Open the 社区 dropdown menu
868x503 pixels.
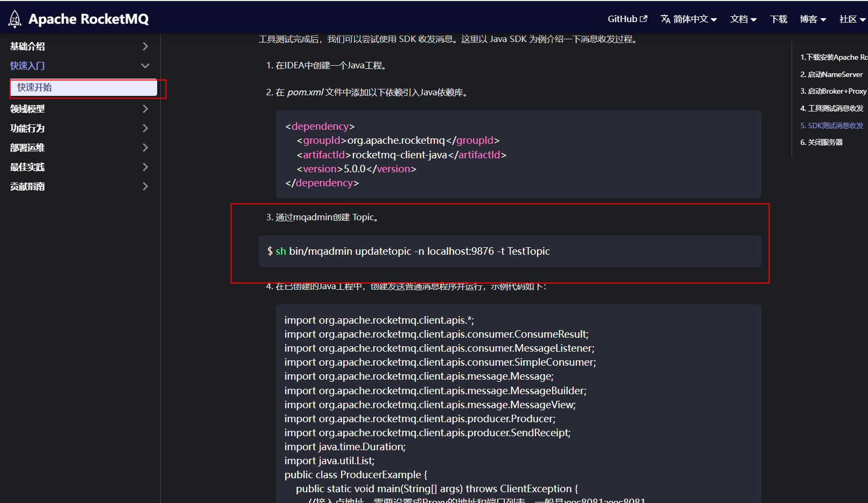coord(852,19)
